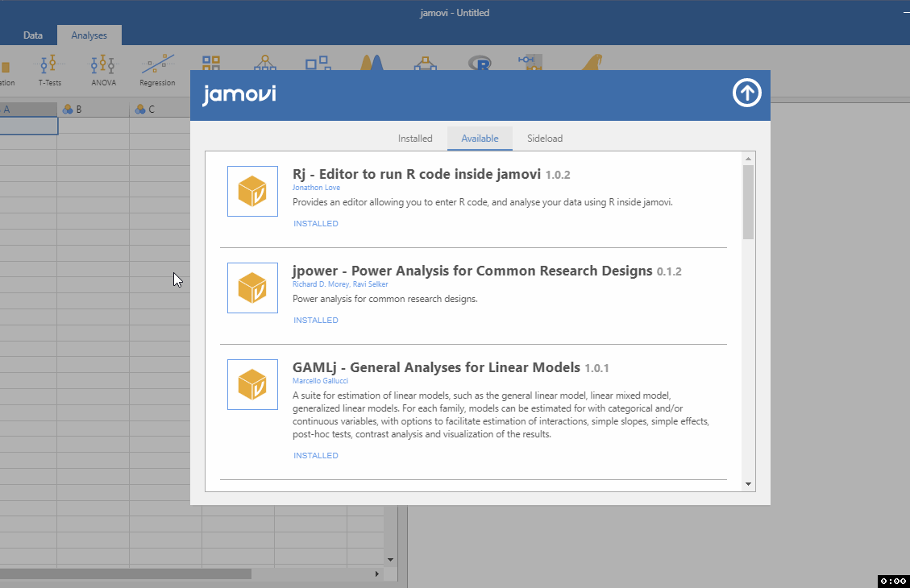The width and height of the screenshot is (910, 588).
Task: Click the data type icon on column C
Action: (x=140, y=109)
